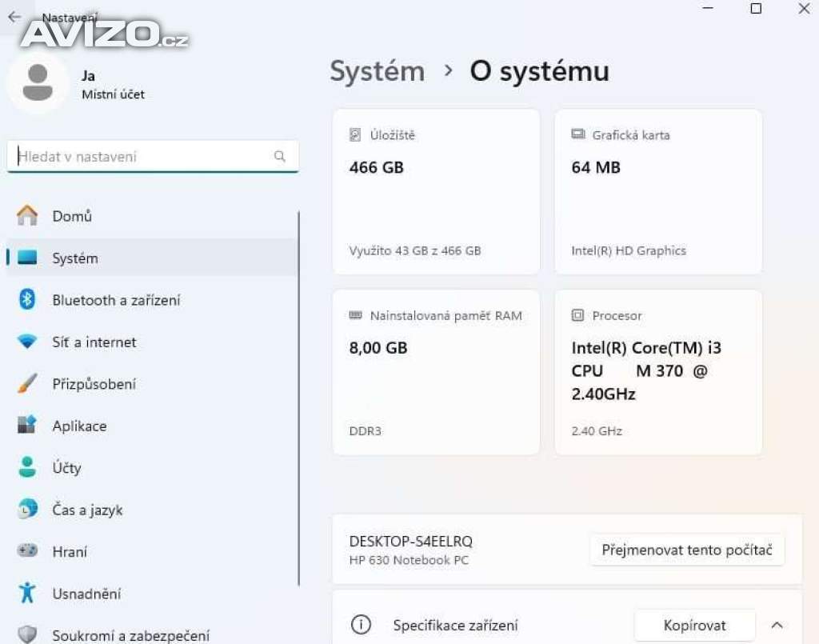Click the Úložiště disk icon
The image size is (819, 644).
click(355, 135)
